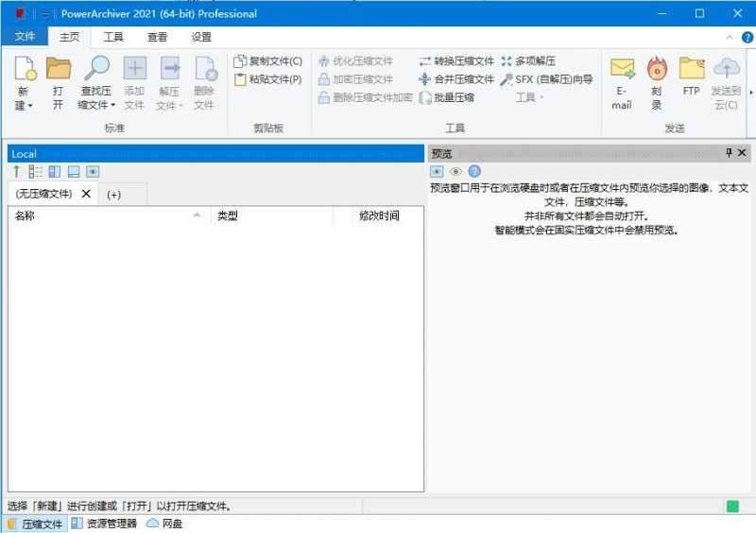
Task: Toggle the side panel layout icon
Action: (55, 171)
